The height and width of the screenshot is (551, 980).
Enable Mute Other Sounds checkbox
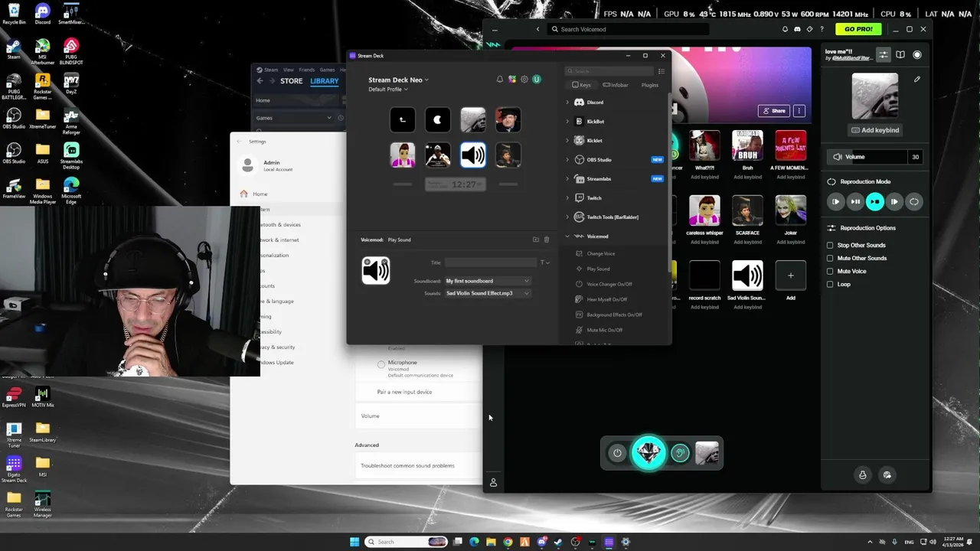(x=830, y=258)
